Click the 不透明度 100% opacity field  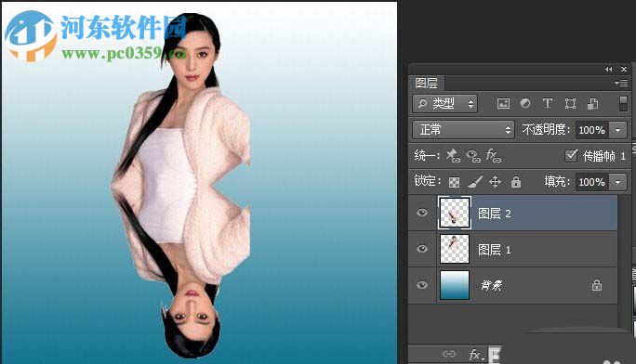point(591,130)
